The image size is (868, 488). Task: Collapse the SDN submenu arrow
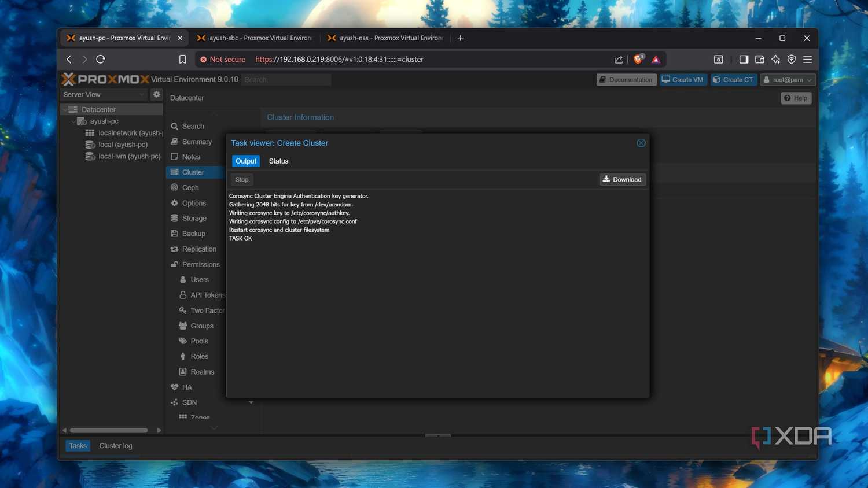coord(251,402)
